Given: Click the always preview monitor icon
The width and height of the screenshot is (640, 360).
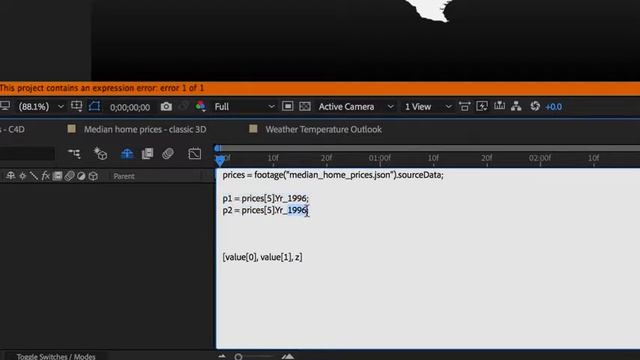Looking at the screenshot, I should [x=4, y=106].
